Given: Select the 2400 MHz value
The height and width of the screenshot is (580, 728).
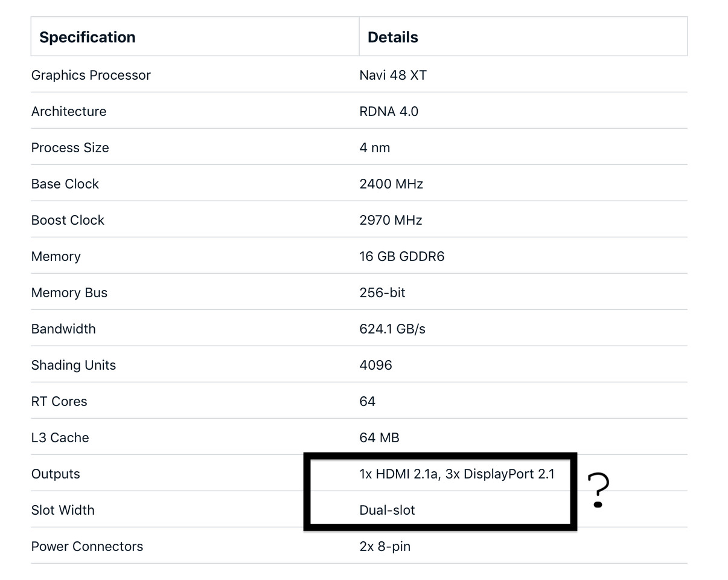Looking at the screenshot, I should click(391, 184).
